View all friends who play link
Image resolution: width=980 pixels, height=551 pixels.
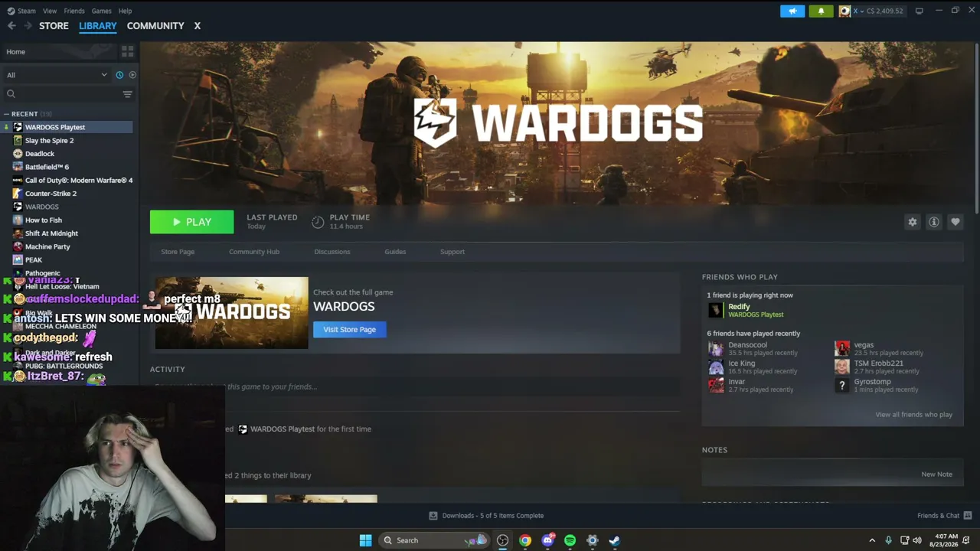coord(913,415)
